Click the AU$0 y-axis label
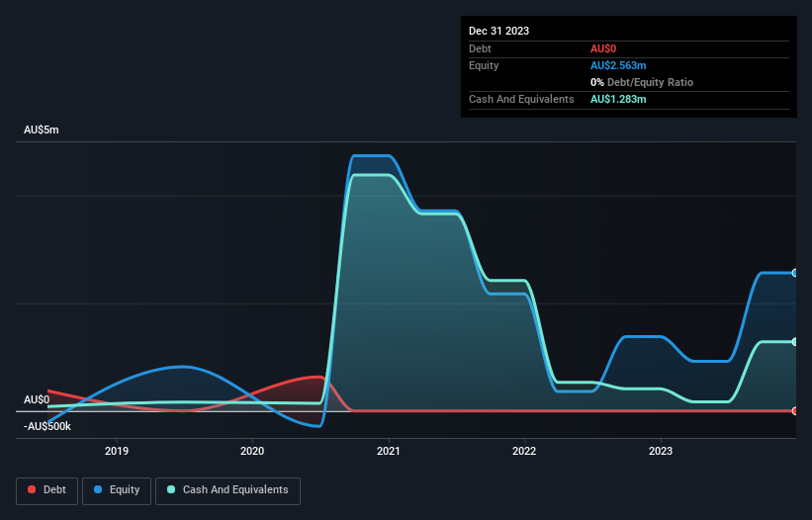The width and height of the screenshot is (812, 520). click(x=37, y=399)
